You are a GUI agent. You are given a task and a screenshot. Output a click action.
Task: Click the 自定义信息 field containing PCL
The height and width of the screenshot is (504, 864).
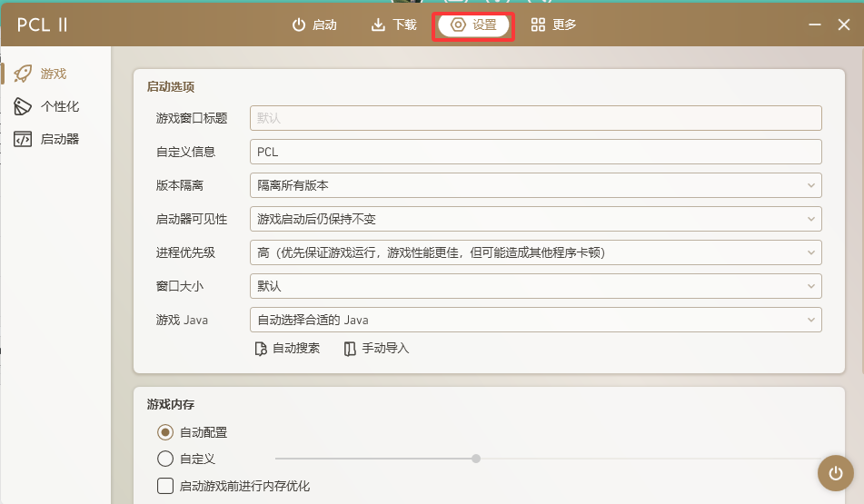[536, 152]
